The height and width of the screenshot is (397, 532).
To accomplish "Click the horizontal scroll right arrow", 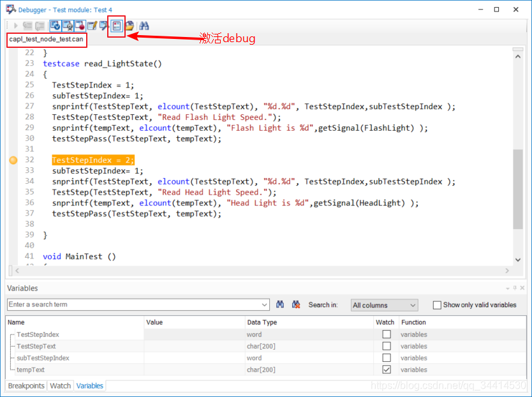I will 507,271.
